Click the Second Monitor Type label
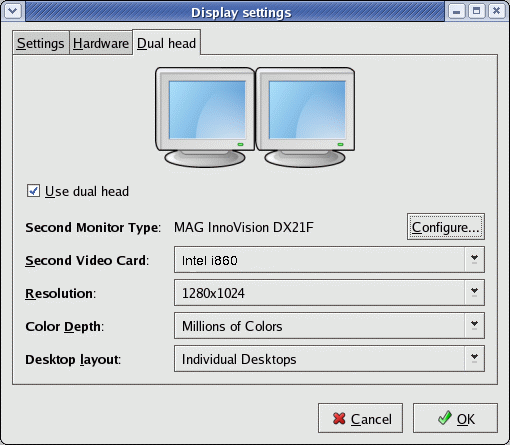The width and height of the screenshot is (510, 445). tap(93, 228)
